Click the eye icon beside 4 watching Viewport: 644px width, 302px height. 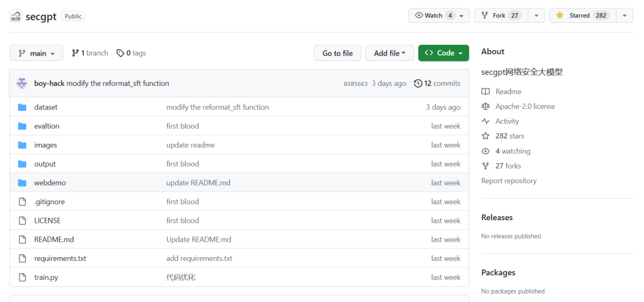coord(485,151)
